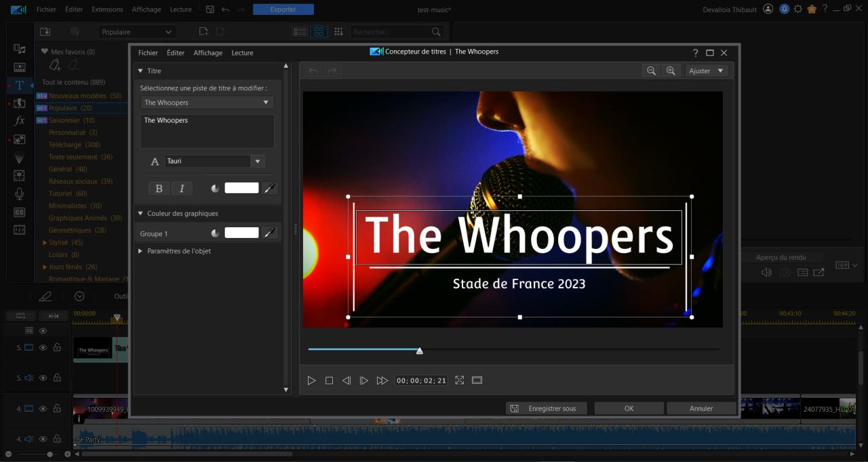The image size is (868, 462).
Task: Click the Exporter button
Action: 283,9
